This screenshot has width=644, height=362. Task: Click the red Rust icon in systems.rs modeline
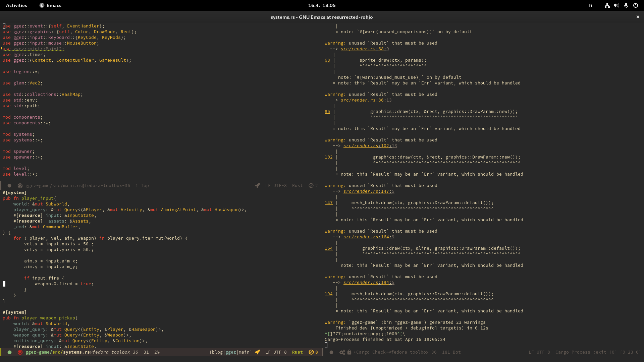pos(20,352)
